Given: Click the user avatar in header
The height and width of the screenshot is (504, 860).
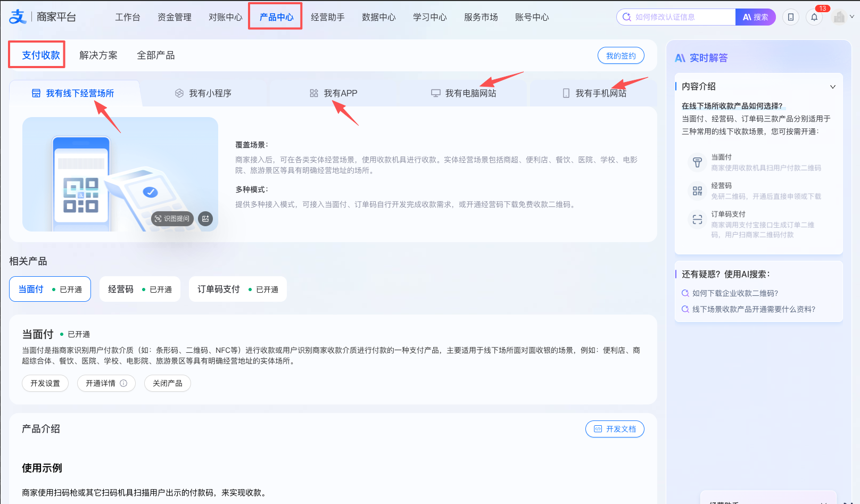Looking at the screenshot, I should pyautogui.click(x=839, y=17).
